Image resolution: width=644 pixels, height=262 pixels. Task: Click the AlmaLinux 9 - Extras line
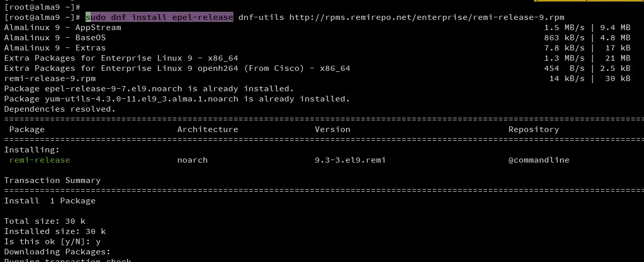point(55,48)
